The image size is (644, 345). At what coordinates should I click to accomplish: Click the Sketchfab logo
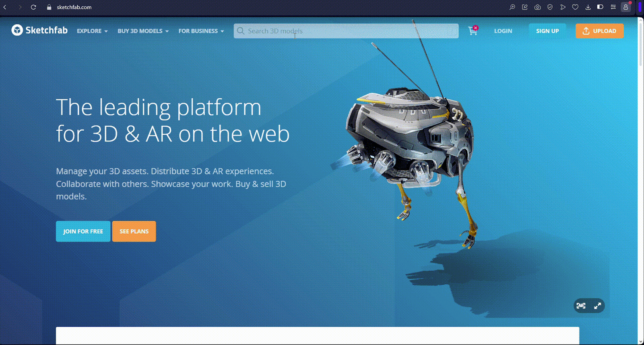click(39, 30)
